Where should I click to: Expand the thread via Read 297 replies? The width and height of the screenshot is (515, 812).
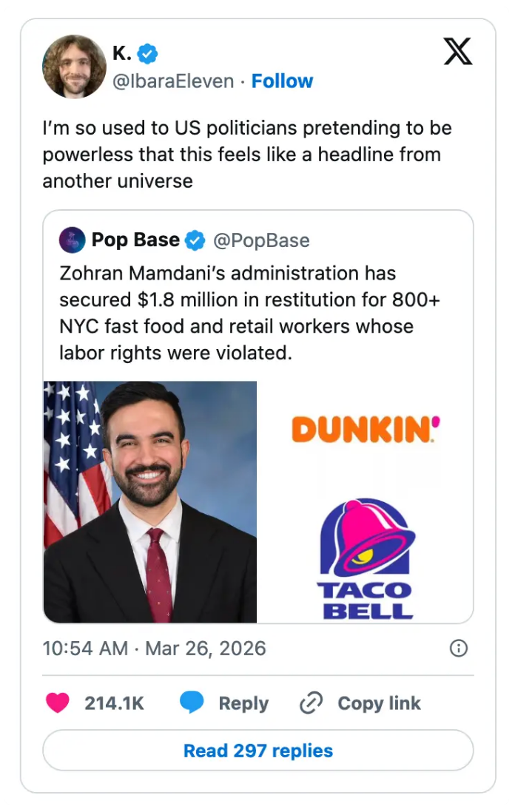pyautogui.click(x=257, y=751)
